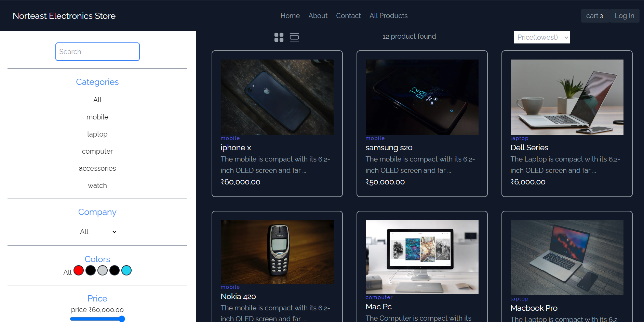Click the Company heading
644x322 pixels.
97,212
